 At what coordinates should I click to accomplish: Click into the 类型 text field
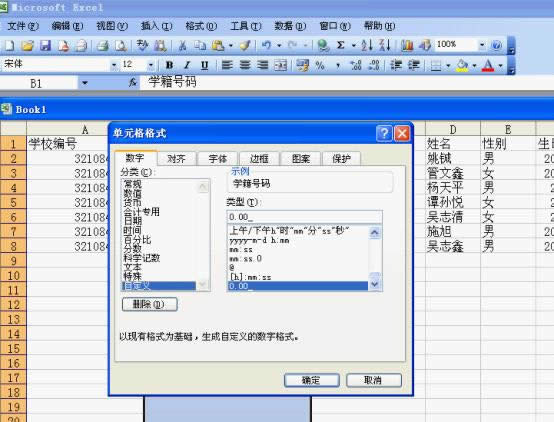coord(304,217)
